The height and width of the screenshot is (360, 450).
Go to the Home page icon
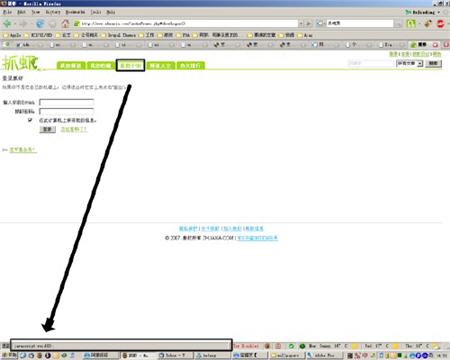point(65,24)
